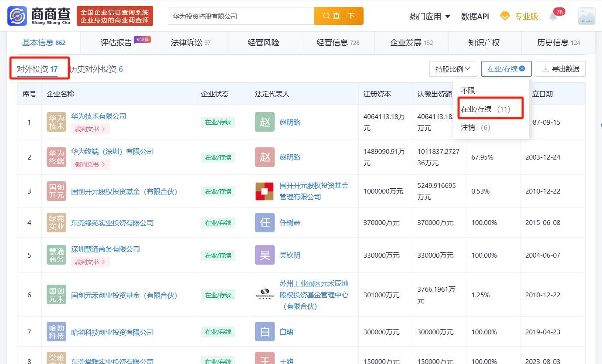Click the 企业状态 column header

click(x=215, y=94)
